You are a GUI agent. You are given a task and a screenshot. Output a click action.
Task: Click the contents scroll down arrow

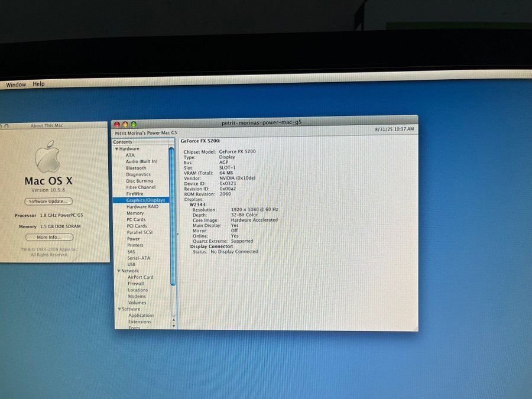tap(174, 326)
